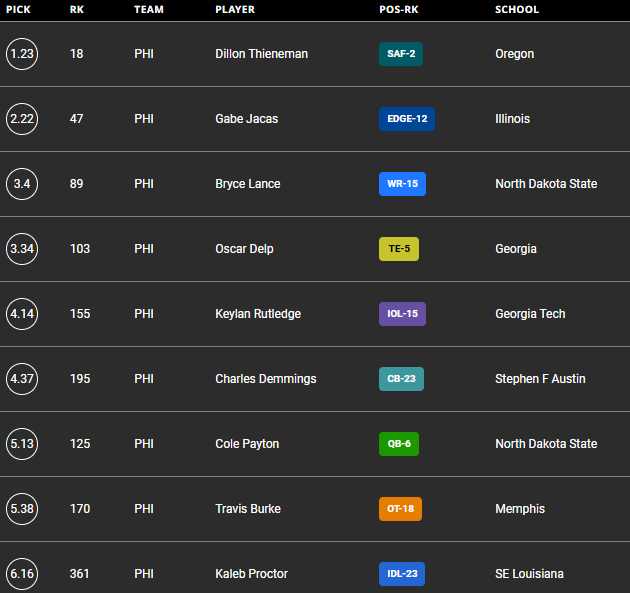Click the 1.23 pick circle badge
This screenshot has width=630, height=593.
click(22, 54)
